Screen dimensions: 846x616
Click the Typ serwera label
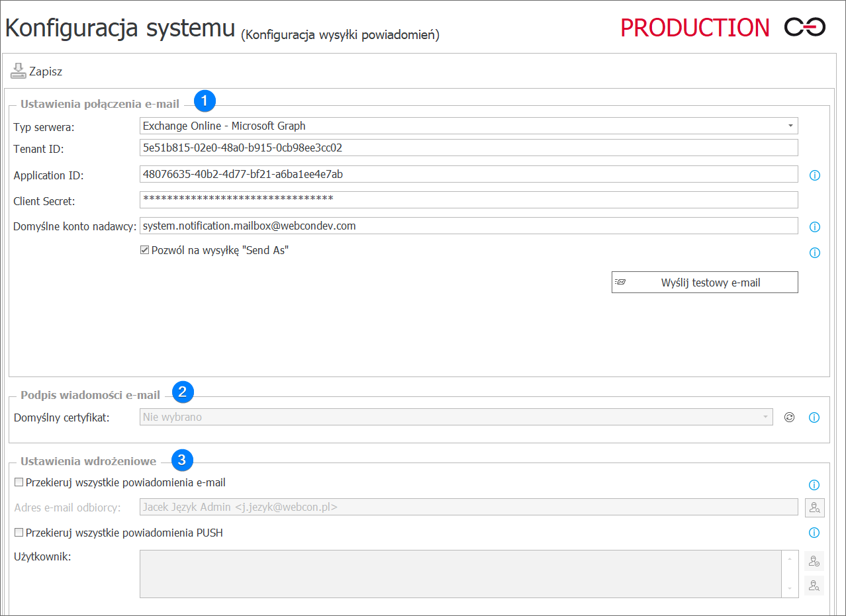44,128
